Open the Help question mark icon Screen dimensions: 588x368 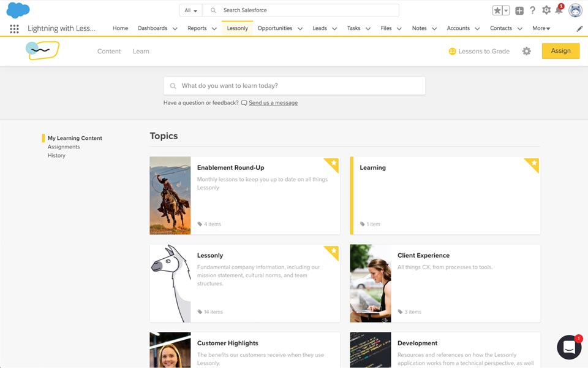(532, 10)
